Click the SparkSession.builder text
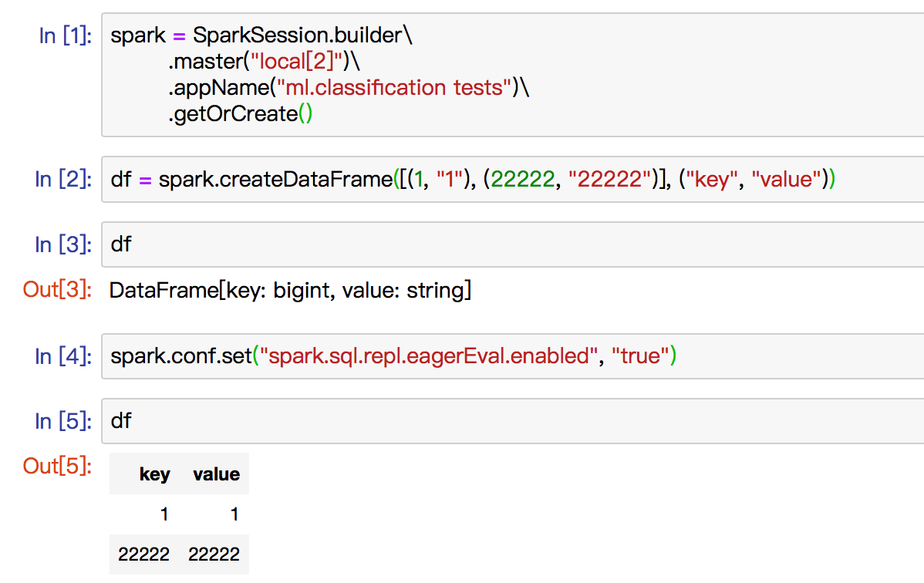This screenshot has height=583, width=924. pyautogui.click(x=298, y=35)
